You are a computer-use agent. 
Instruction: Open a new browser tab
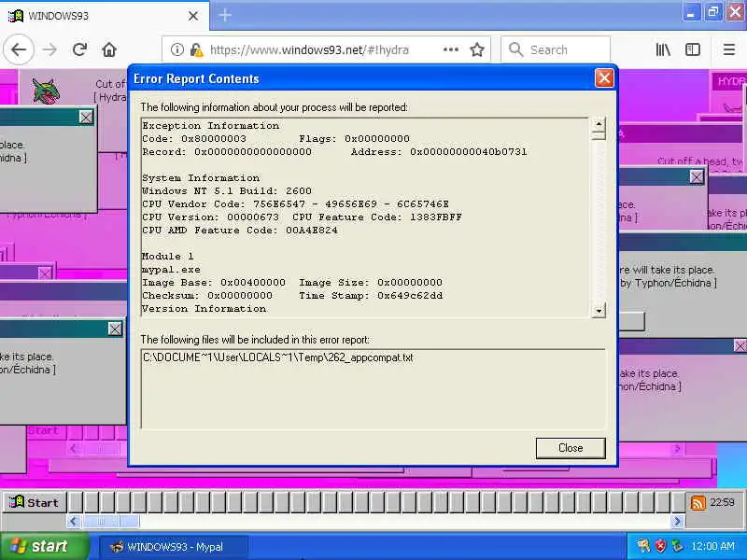tap(225, 15)
